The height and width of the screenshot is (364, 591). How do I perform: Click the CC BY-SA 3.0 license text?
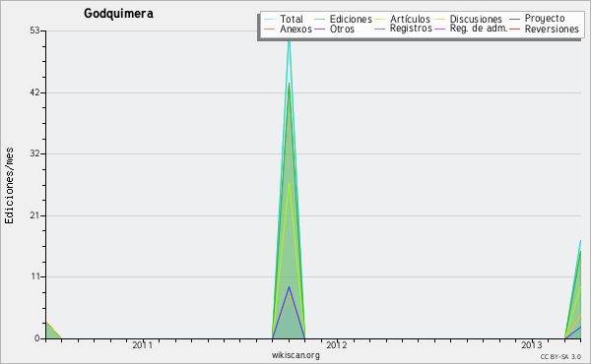click(x=560, y=356)
